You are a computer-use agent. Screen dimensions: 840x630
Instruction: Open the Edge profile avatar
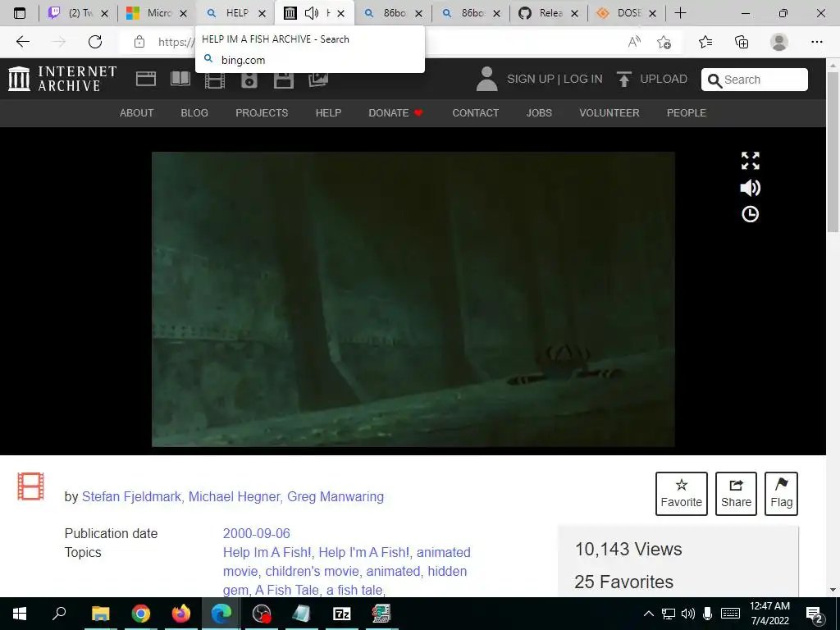pos(779,42)
